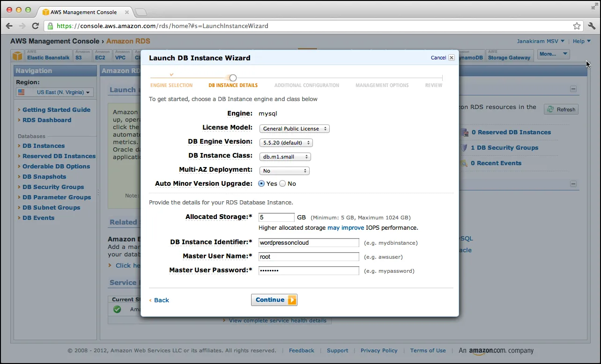Viewport: 601px width, 364px height.
Task: Open RDS Dashboard in navigation
Action: coord(47,120)
